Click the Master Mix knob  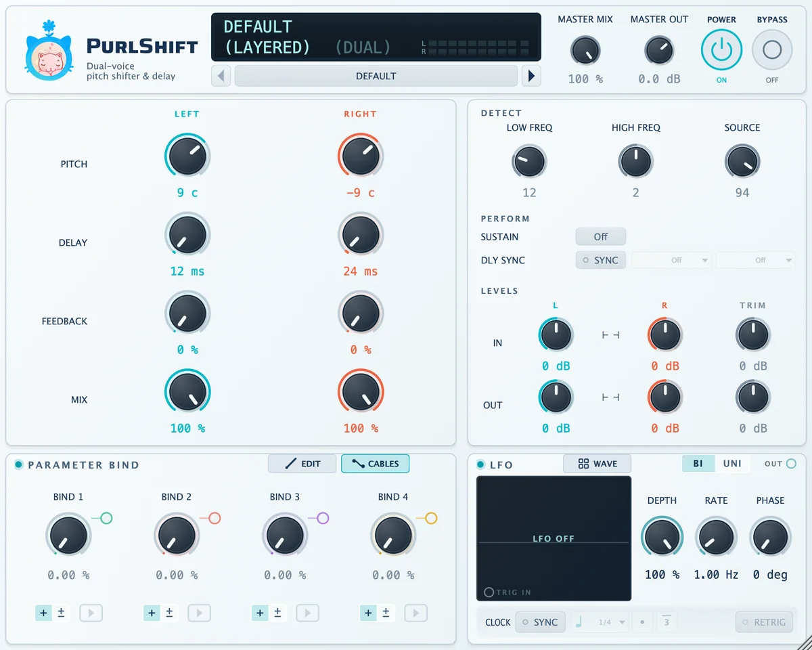(585, 51)
